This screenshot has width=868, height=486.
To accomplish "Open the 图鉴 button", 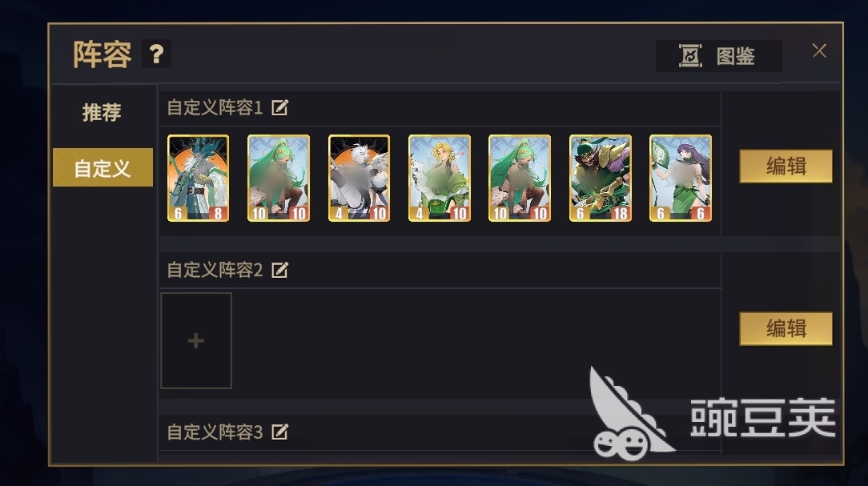I will [718, 56].
